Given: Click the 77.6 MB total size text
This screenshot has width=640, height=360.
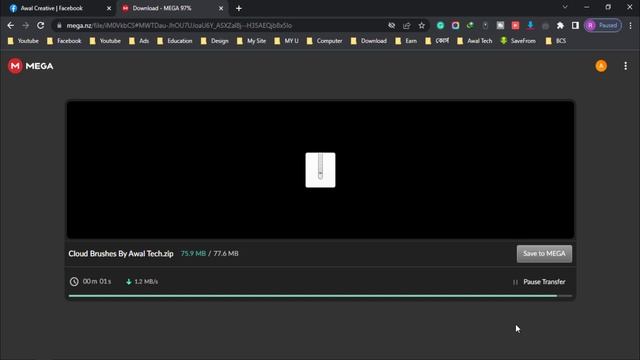Looking at the screenshot, I should click(226, 253).
